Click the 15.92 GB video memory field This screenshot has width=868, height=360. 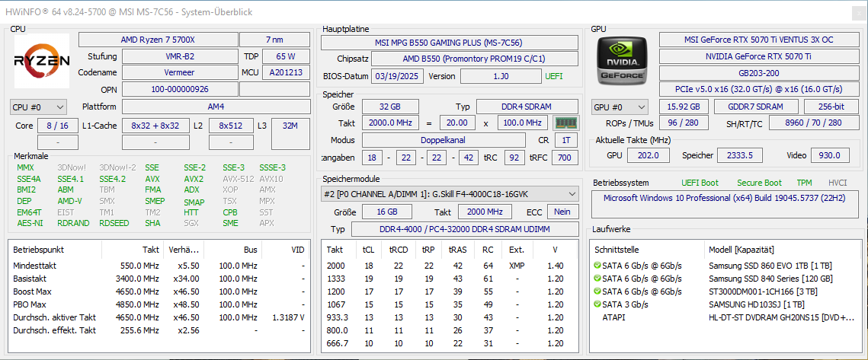coord(684,107)
